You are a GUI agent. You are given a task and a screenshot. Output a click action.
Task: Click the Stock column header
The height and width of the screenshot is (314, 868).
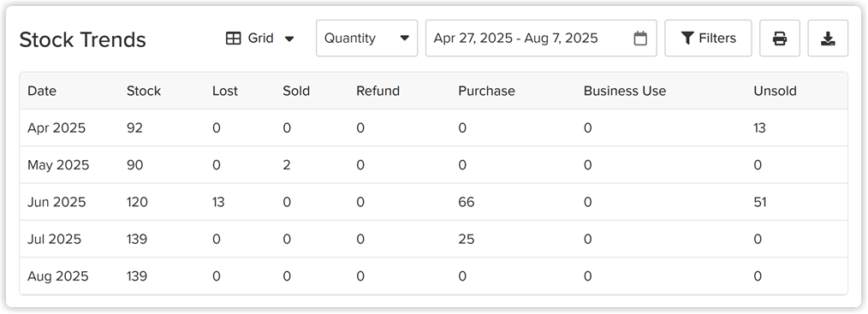143,91
